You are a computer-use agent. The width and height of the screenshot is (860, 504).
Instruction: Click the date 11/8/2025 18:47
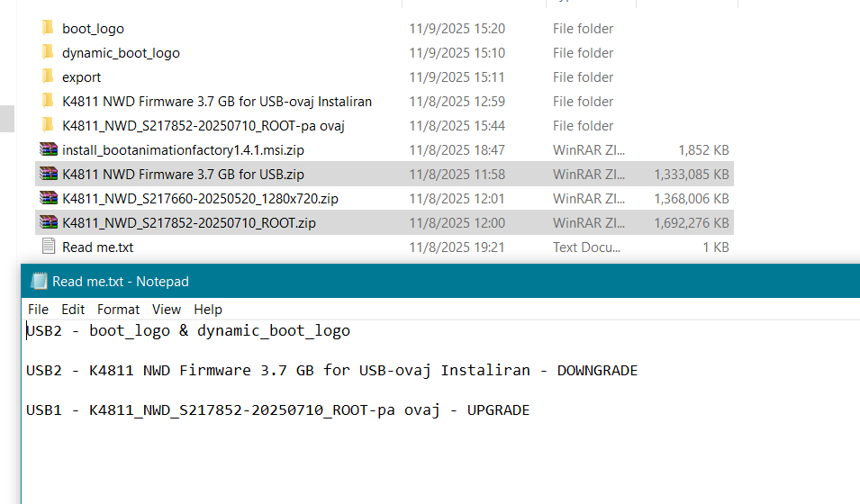pyautogui.click(x=457, y=150)
